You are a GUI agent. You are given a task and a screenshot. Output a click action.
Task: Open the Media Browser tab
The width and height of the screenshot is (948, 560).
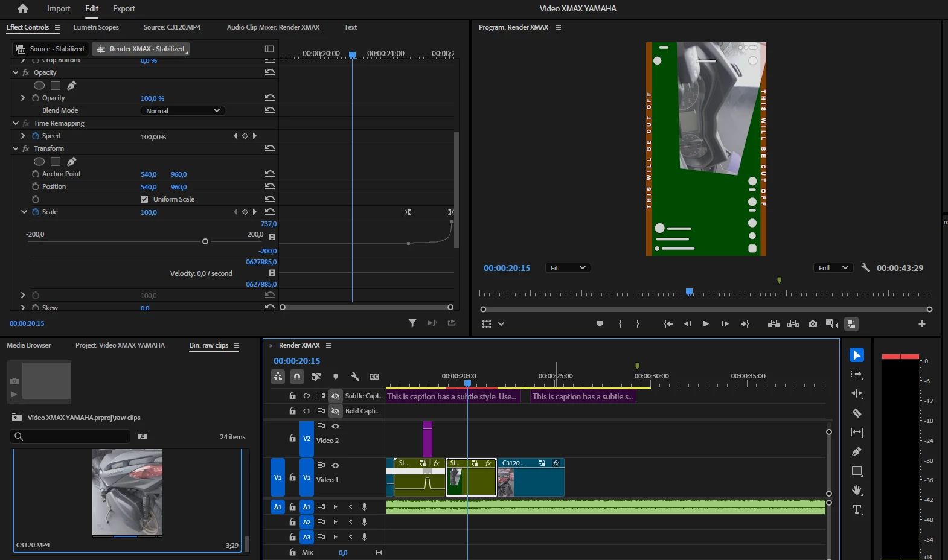[28, 345]
